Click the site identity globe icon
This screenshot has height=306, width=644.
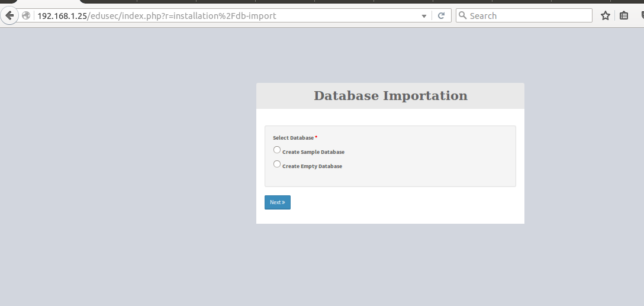(x=26, y=15)
